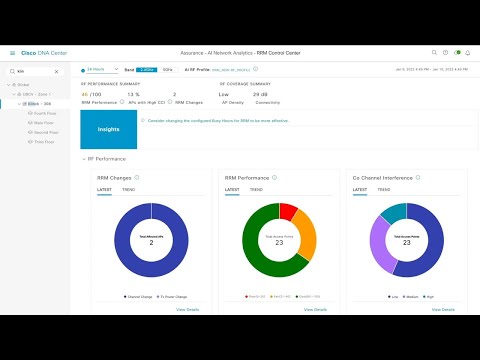Open the hamburger navigation menu

click(x=13, y=53)
